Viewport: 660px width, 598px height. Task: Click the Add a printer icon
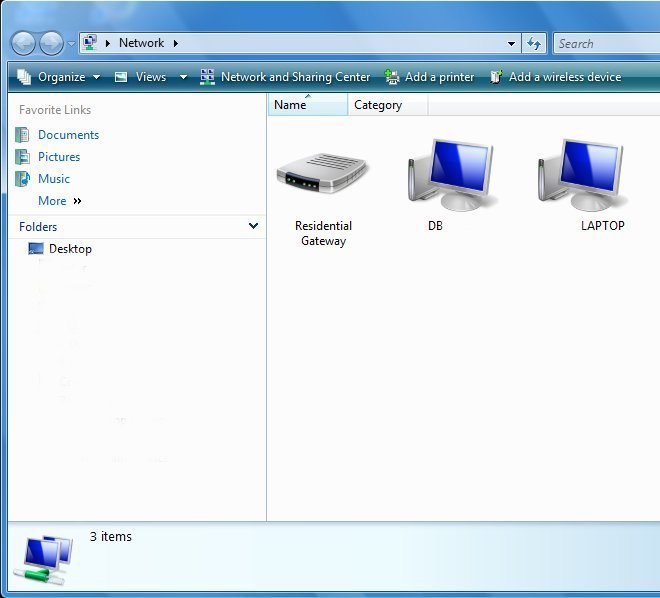(x=392, y=77)
